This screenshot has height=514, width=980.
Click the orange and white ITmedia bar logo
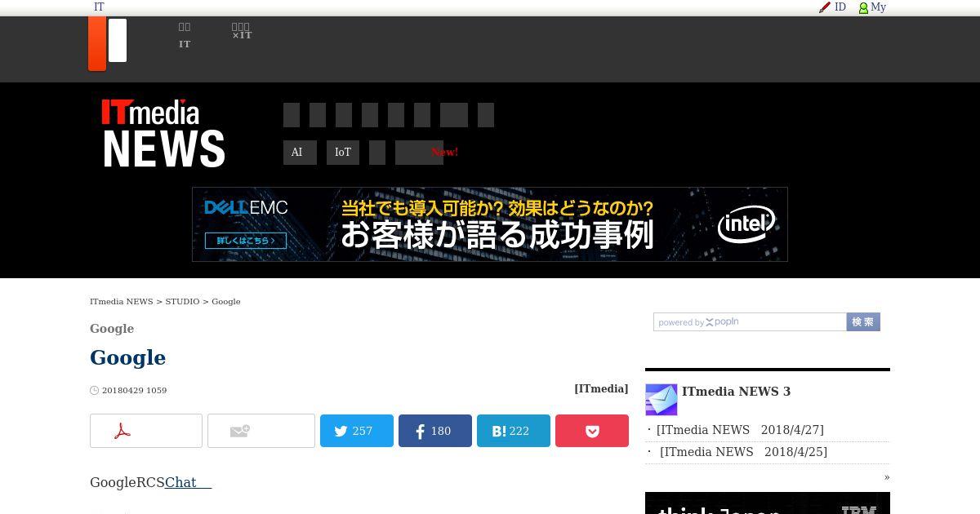108,43
